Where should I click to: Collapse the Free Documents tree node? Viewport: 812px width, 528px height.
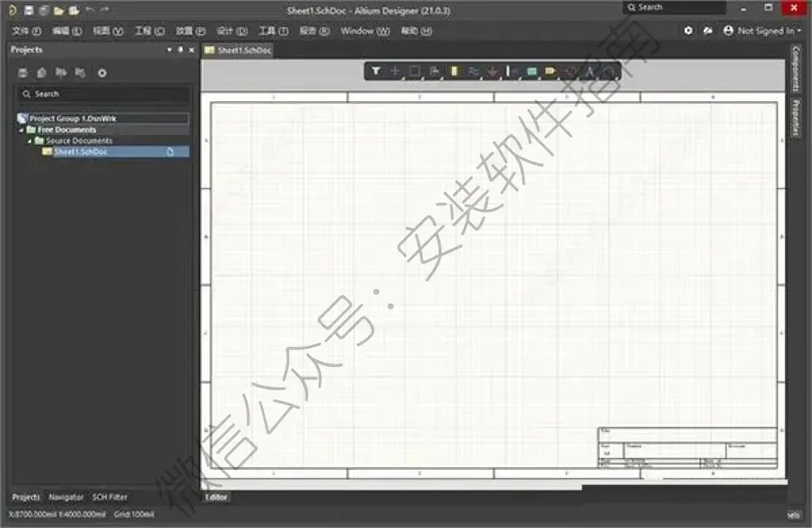click(22, 130)
